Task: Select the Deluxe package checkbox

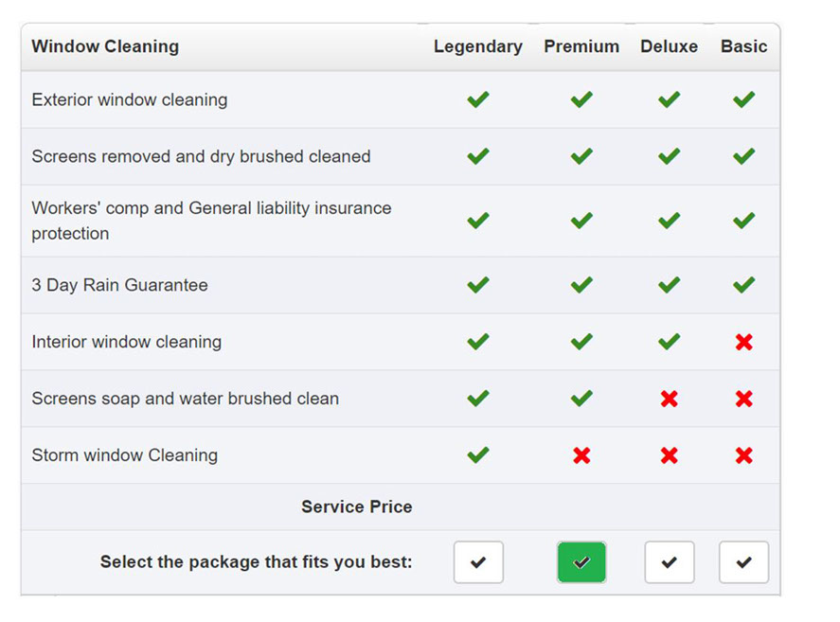Action: (x=670, y=562)
